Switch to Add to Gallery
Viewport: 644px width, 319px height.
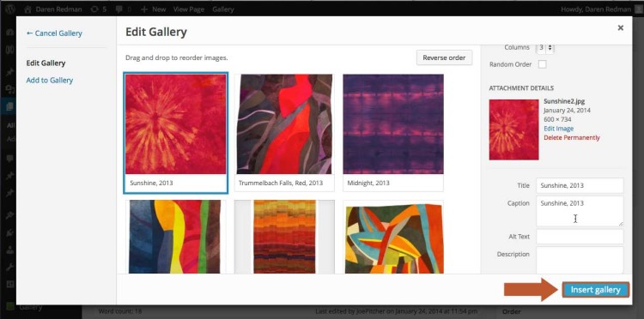[50, 81]
